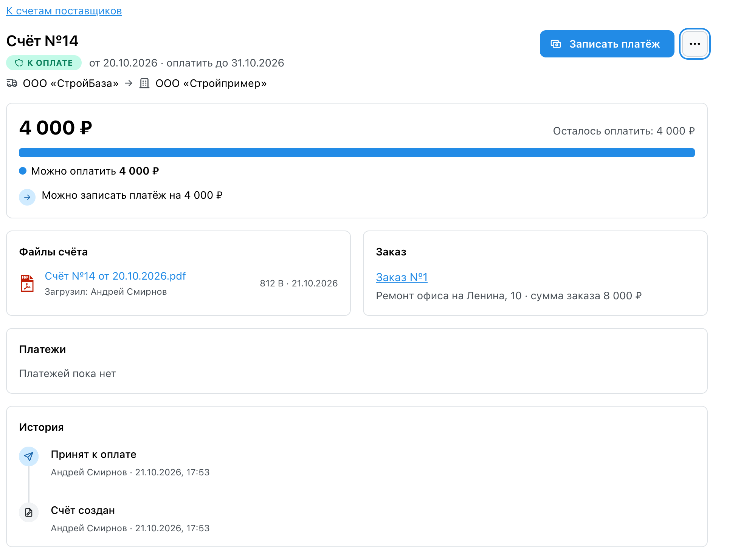
Task: Click the payment icon inside Записать платёж button
Action: 555,44
